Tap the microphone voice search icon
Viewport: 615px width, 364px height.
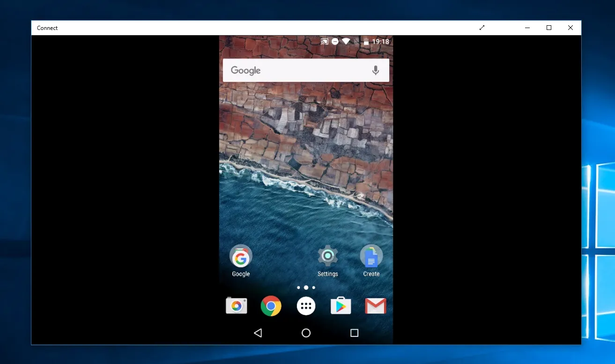[375, 70]
